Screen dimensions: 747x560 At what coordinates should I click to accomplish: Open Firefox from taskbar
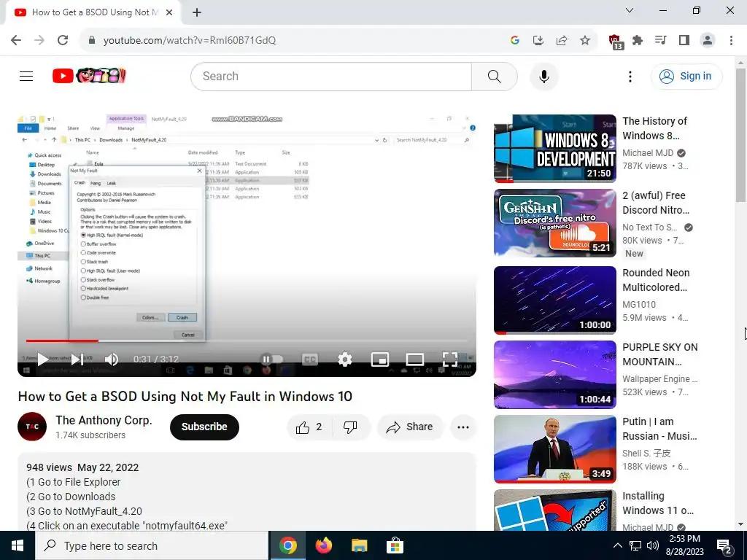(323, 545)
